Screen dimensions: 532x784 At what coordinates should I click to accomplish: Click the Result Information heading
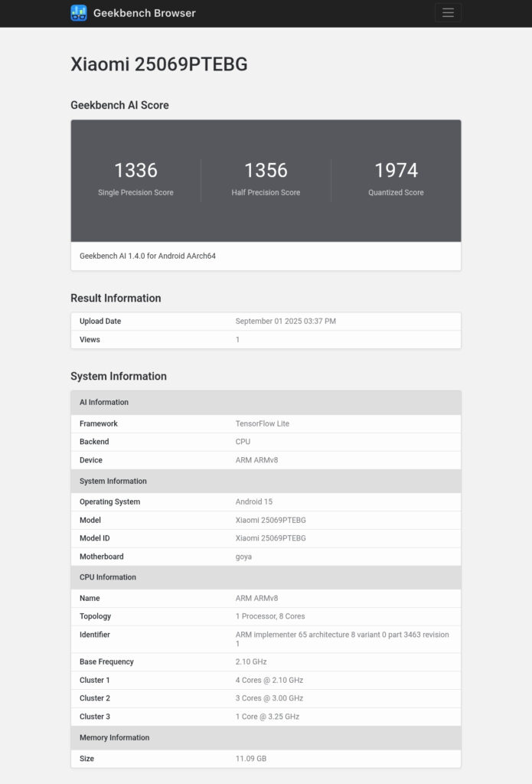click(117, 298)
